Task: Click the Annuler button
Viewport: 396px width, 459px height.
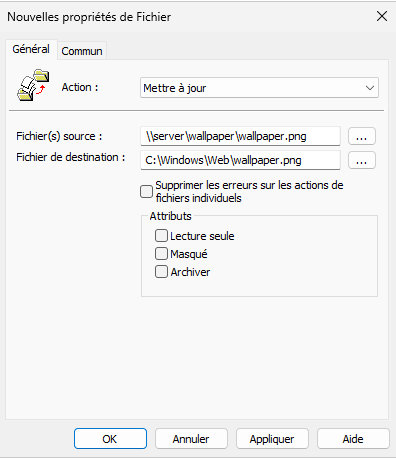Action: point(191,439)
